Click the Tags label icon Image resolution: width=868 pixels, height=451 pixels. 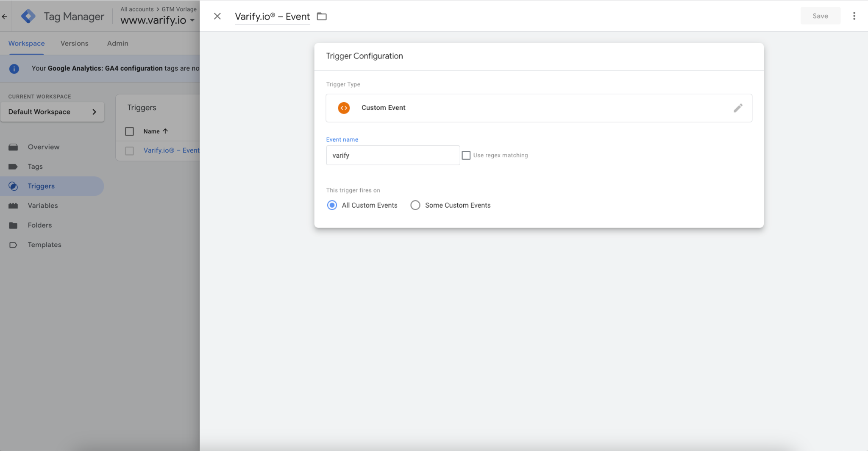click(x=13, y=167)
